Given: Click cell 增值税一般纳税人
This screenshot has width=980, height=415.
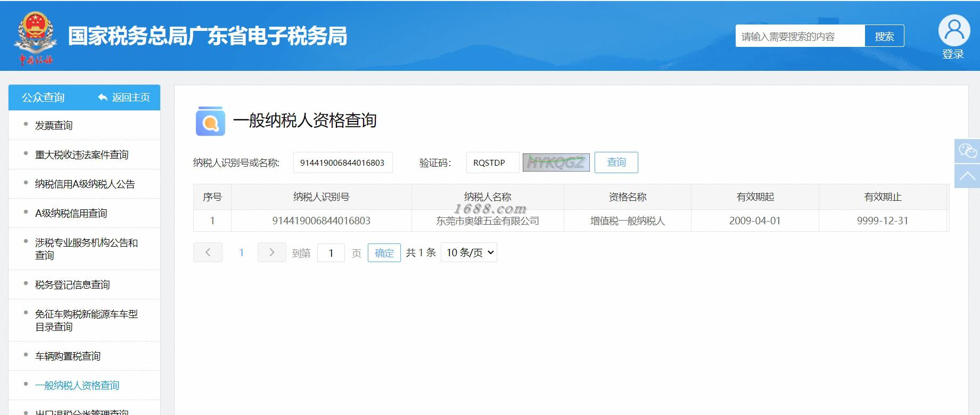Looking at the screenshot, I should [628, 221].
